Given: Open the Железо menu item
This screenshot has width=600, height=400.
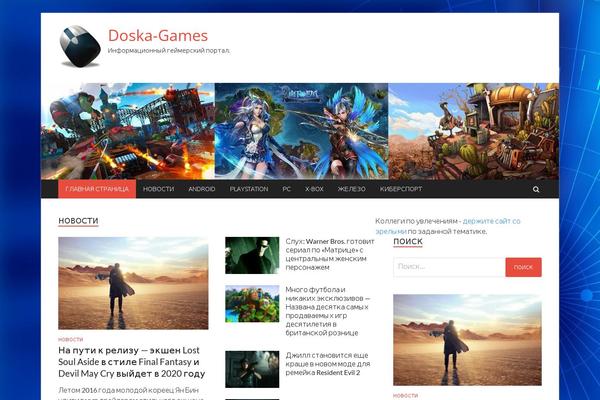Looking at the screenshot, I should tap(351, 189).
